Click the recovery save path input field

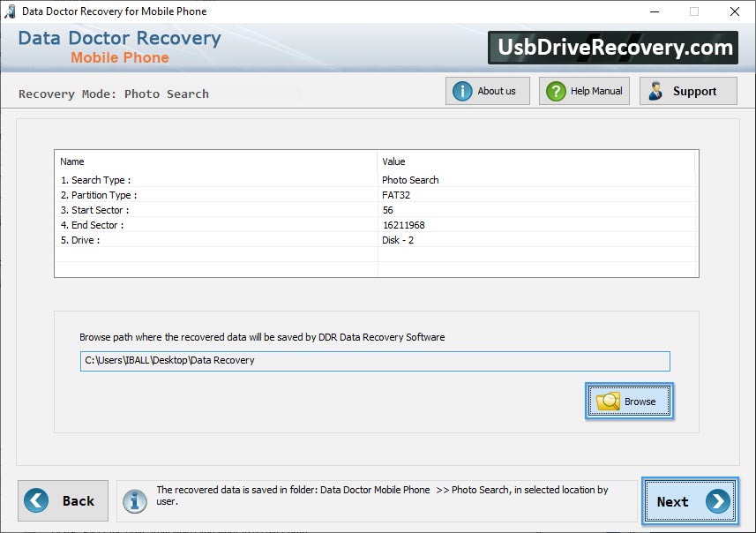[375, 361]
